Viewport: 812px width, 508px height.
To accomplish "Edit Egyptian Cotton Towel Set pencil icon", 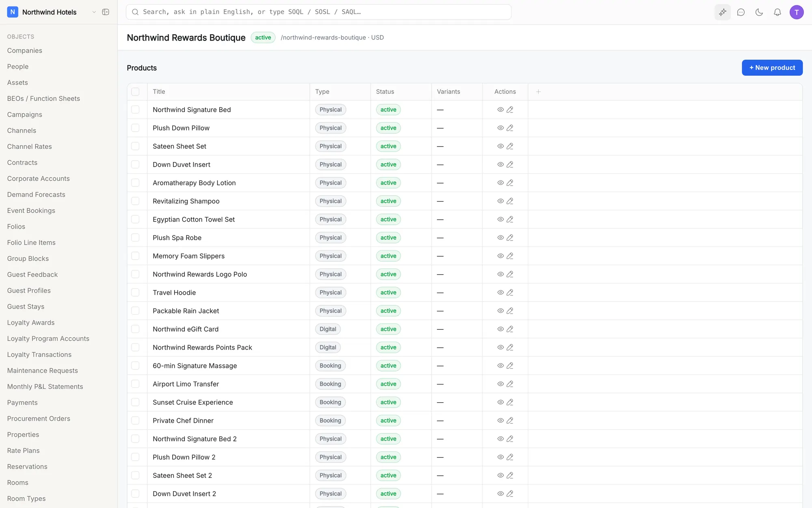I will click(510, 219).
